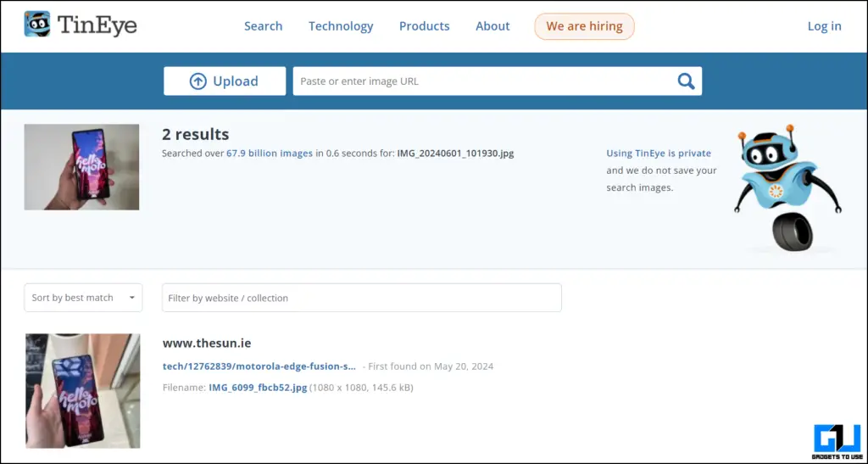This screenshot has height=464, width=868.
Task: Click the TinEye wordmark text
Action: point(97,25)
